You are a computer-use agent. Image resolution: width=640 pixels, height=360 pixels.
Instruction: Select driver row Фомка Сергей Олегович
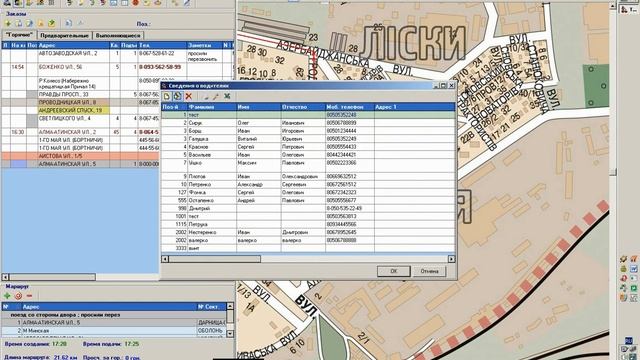click(308, 192)
